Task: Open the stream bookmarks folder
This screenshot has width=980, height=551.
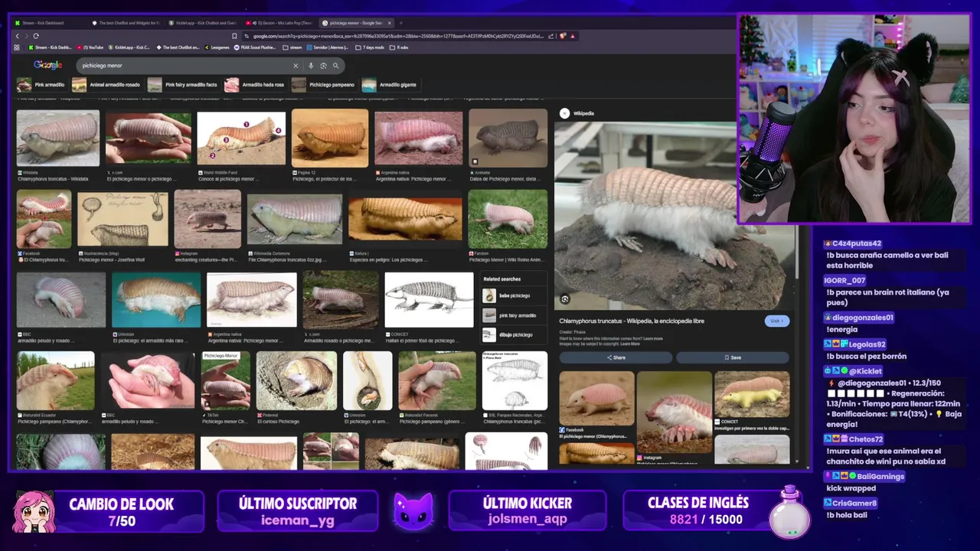Action: pyautogui.click(x=292, y=47)
